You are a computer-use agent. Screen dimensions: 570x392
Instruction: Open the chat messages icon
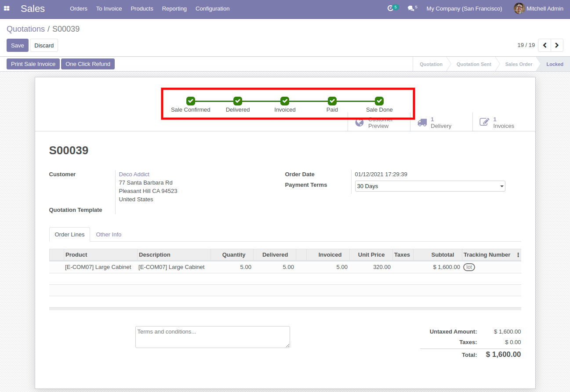(x=410, y=8)
